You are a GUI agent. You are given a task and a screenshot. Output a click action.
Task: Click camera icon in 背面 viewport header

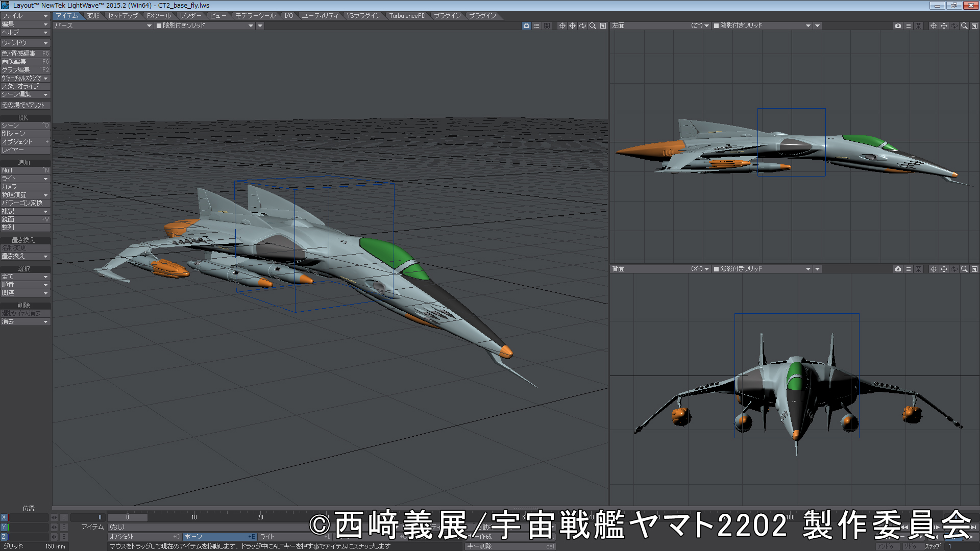point(898,269)
